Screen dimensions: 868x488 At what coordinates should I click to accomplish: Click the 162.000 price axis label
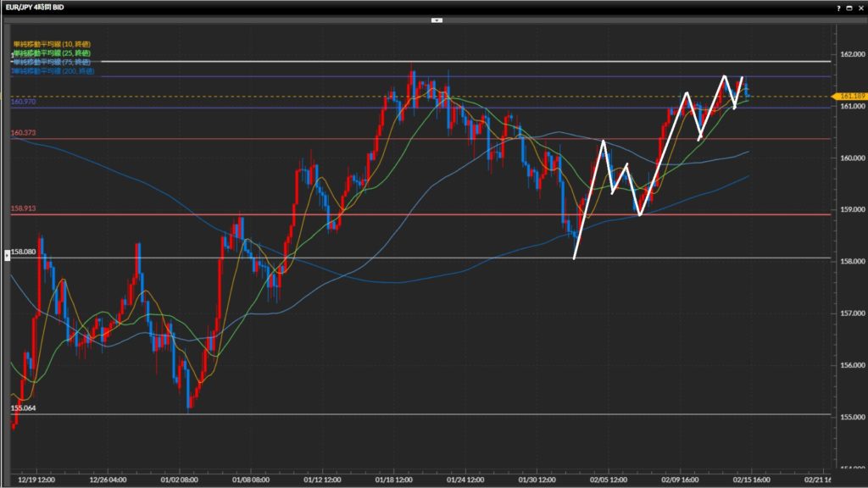(851, 55)
